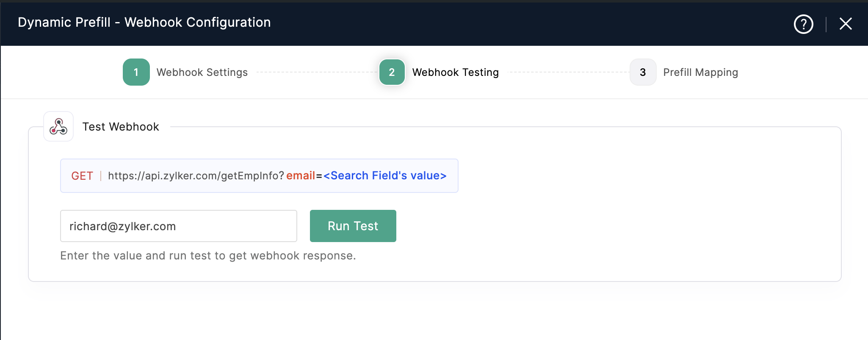The width and height of the screenshot is (868, 340).
Task: Click the step 1 number badge
Action: (136, 72)
